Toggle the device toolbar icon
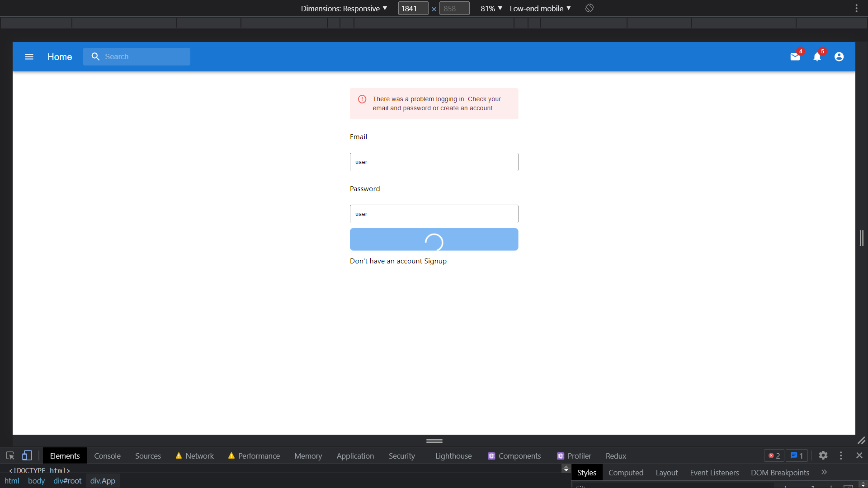 tap(27, 455)
